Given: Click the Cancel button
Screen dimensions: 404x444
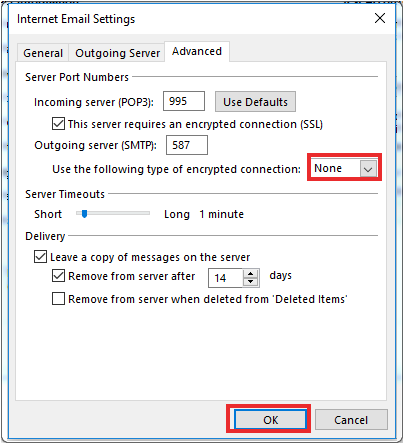Looking at the screenshot, I should 351,420.
